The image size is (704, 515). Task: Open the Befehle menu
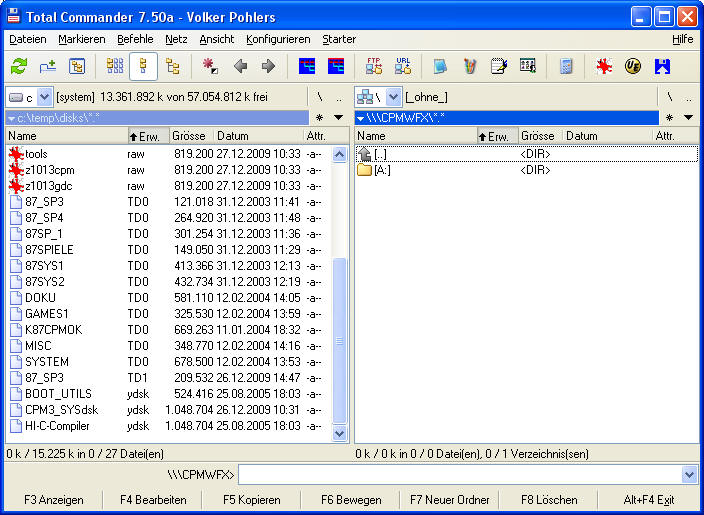pyautogui.click(x=135, y=40)
